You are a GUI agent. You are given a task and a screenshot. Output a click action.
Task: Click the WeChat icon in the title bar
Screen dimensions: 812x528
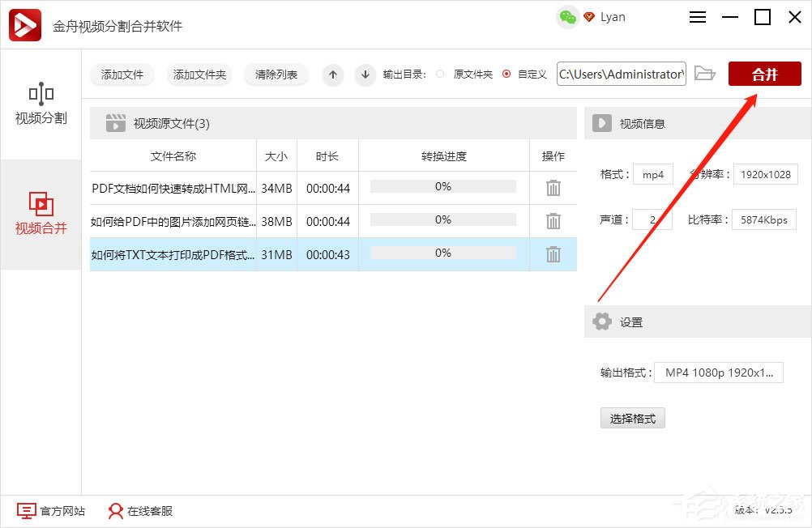566,16
